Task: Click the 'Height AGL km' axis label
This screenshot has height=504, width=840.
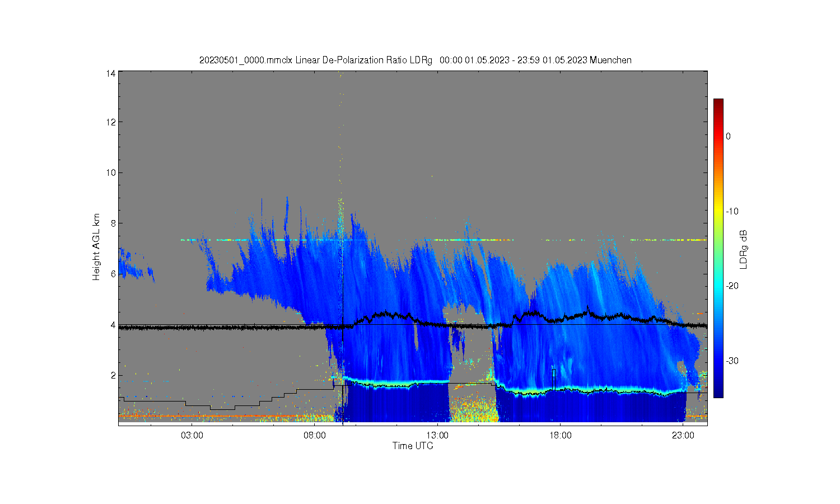Action: click(x=96, y=247)
